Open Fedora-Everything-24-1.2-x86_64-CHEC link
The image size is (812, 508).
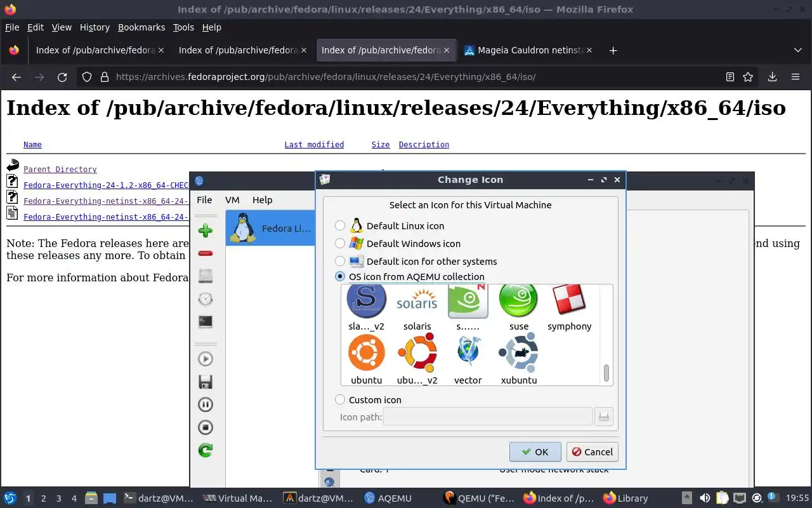pos(106,185)
